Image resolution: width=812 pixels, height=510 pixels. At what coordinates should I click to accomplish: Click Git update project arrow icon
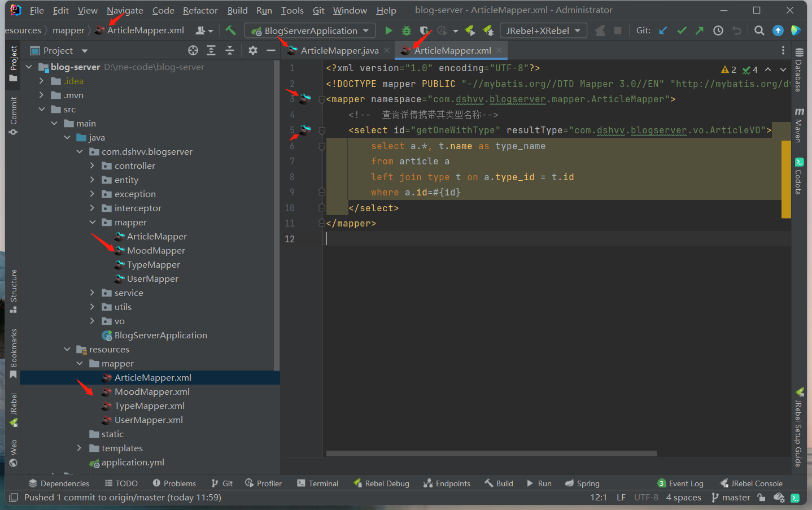coord(663,30)
